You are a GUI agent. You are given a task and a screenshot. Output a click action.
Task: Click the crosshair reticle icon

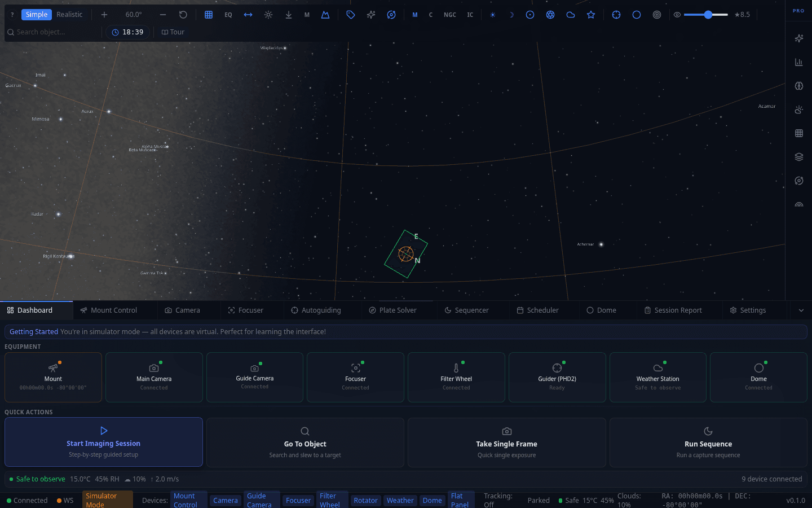(616, 15)
